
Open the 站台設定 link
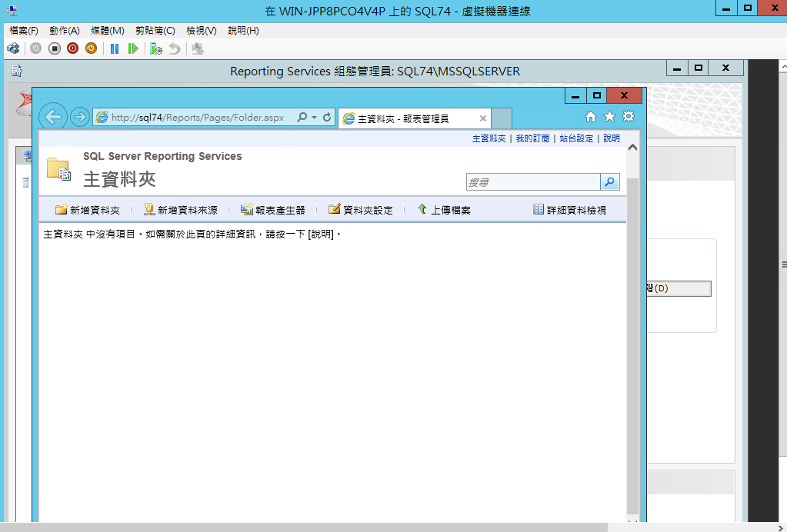[x=576, y=138]
